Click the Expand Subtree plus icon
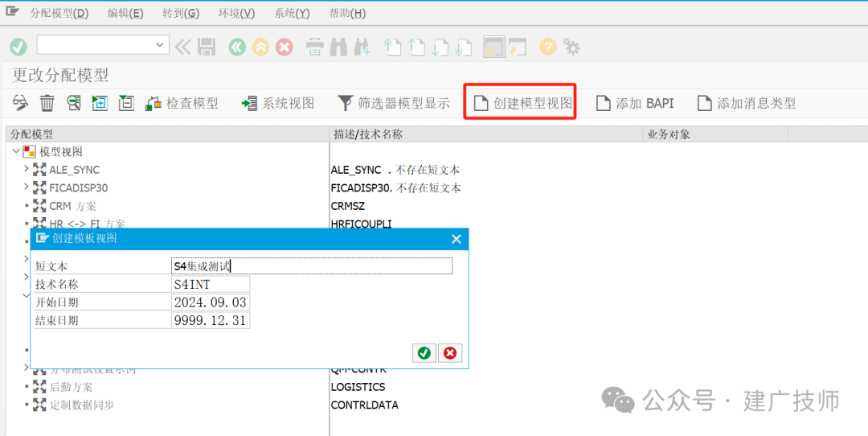This screenshot has height=436, width=868. click(100, 102)
